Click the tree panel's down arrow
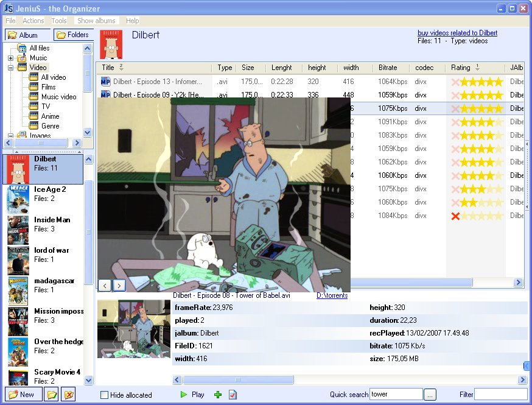This screenshot has height=405, width=532. coord(88,132)
